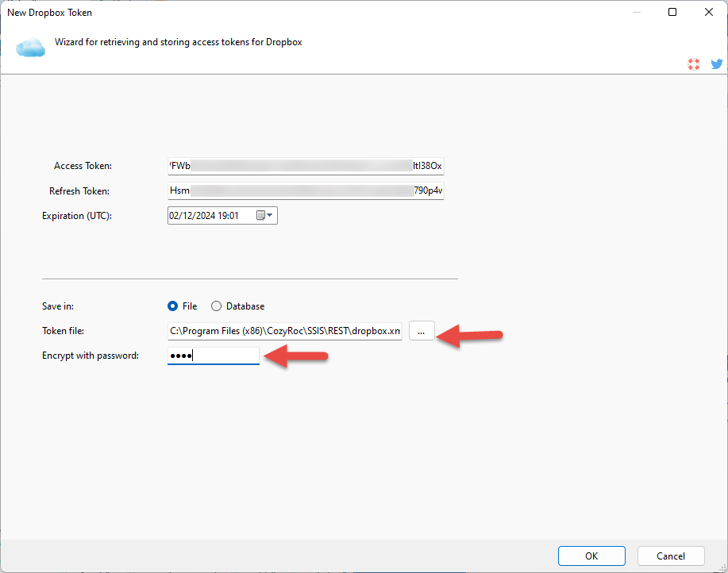The image size is (728, 573).
Task: Click the Save in label
Action: coord(58,306)
